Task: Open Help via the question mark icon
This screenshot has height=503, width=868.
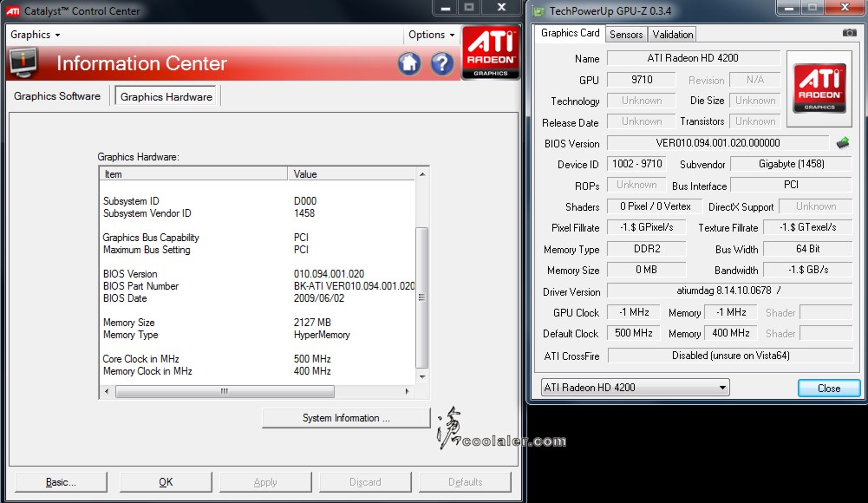Action: click(x=442, y=63)
